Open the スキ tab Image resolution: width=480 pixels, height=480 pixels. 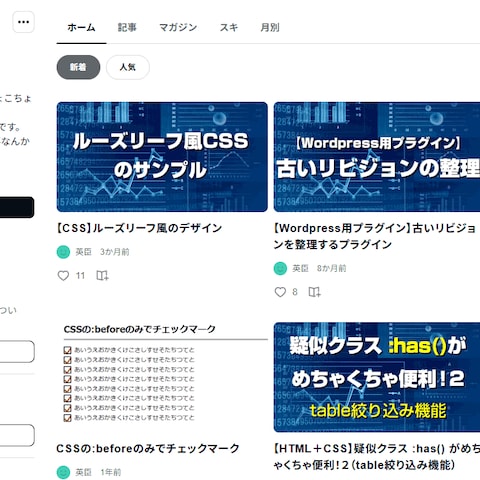(x=229, y=27)
